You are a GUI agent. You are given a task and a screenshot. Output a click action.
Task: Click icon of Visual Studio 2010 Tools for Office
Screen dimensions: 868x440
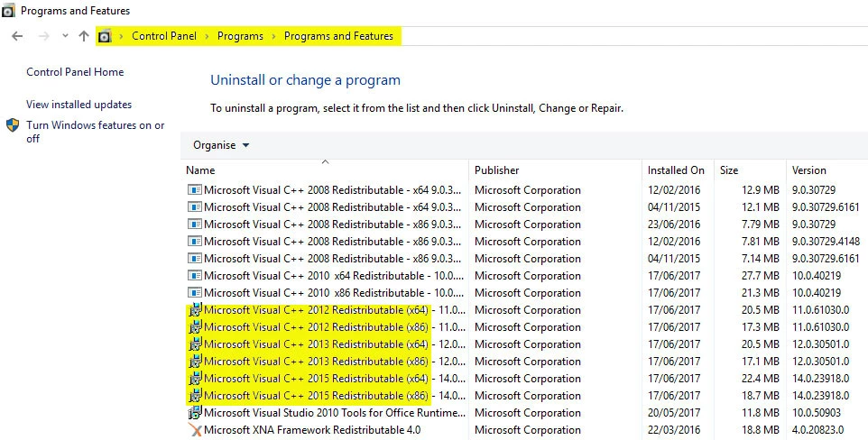195,413
